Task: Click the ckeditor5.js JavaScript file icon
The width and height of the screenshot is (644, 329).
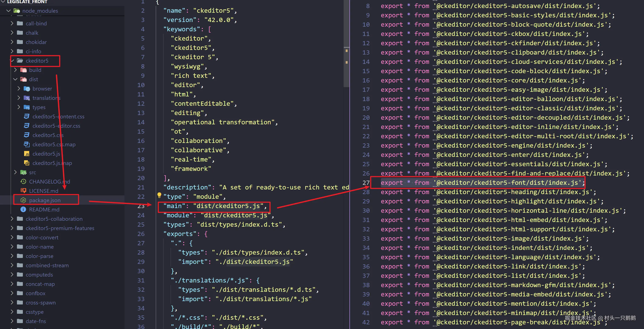Action: (x=26, y=154)
